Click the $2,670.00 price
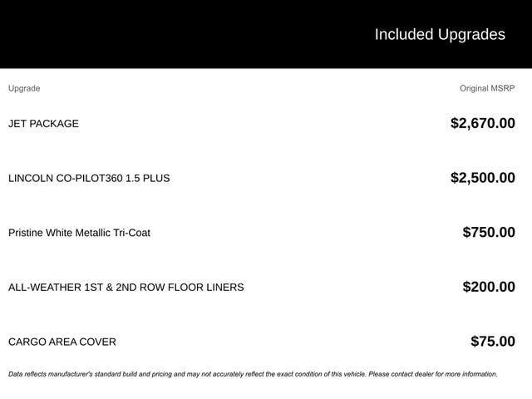This screenshot has width=532, height=399. click(x=483, y=123)
